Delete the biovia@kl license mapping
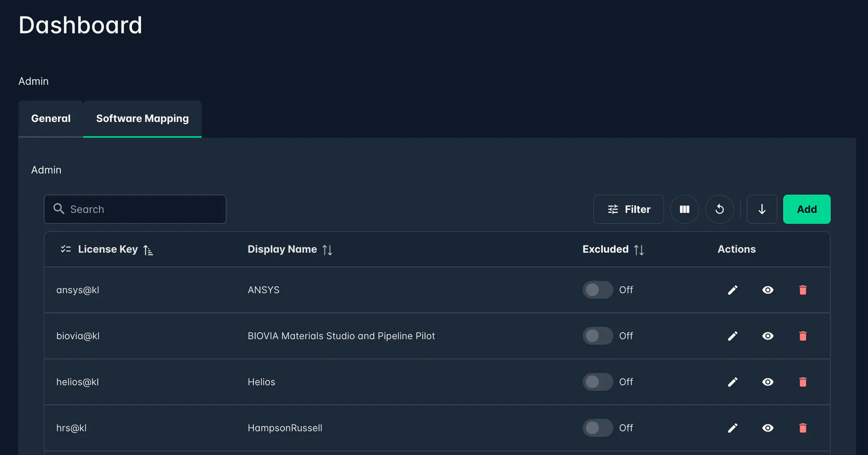 pyautogui.click(x=803, y=336)
